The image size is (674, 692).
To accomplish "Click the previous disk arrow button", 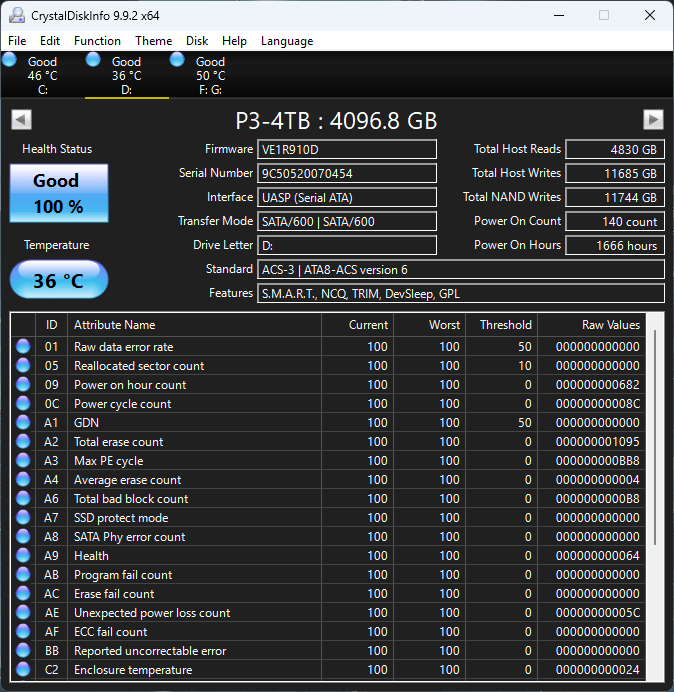I will pyautogui.click(x=21, y=120).
